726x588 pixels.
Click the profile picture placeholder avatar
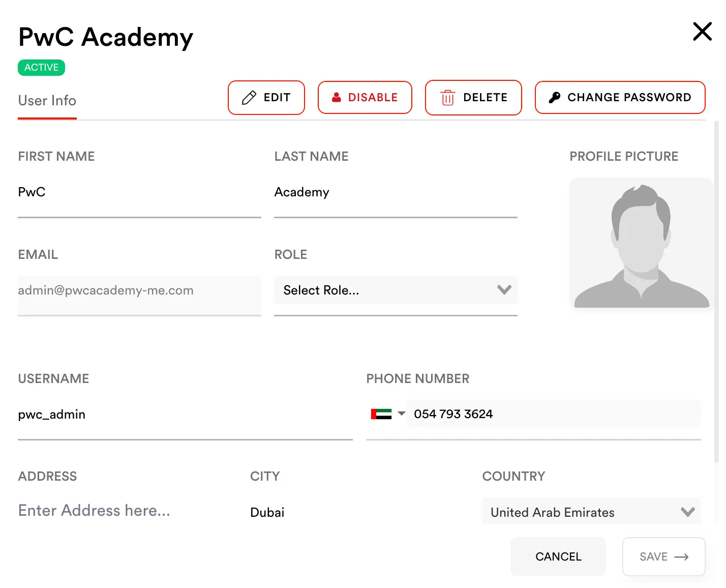pyautogui.click(x=641, y=243)
